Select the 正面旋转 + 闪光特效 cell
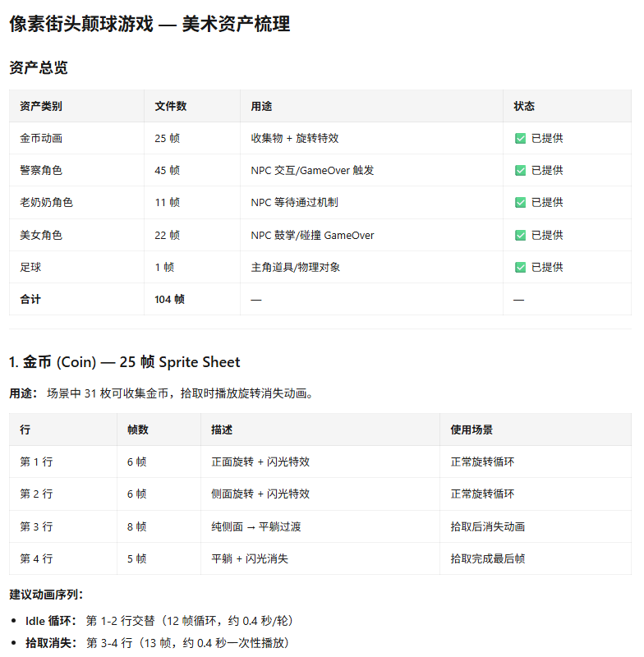The height and width of the screenshot is (657, 644). pos(320,462)
